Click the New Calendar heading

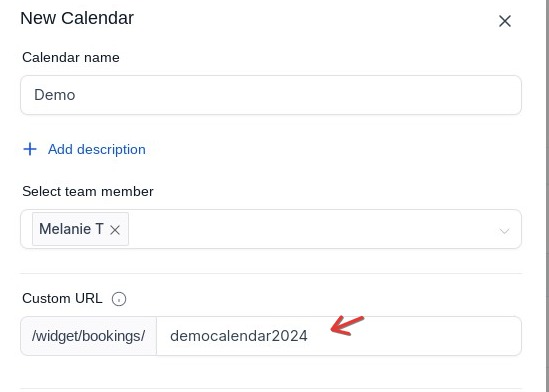[x=77, y=18]
